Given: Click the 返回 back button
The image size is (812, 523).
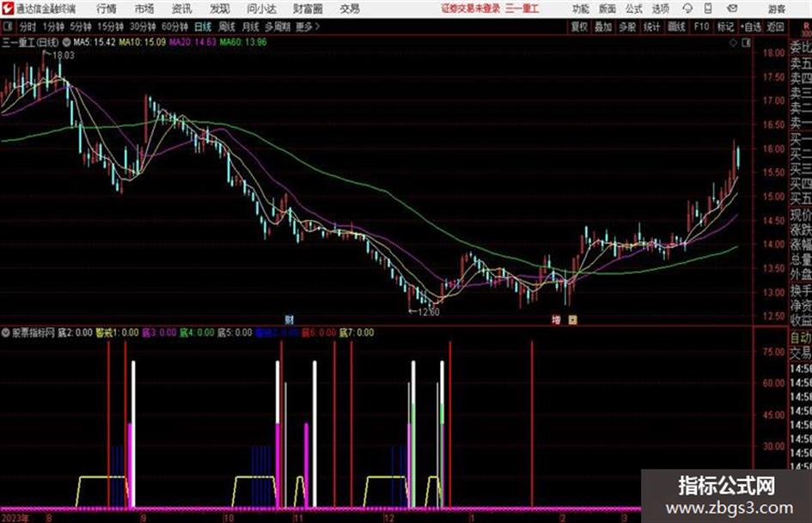Looking at the screenshot, I should 775,27.
